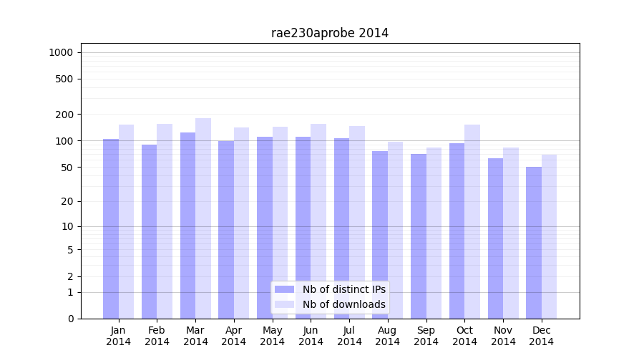Click the Dec 2014 distinct IPs bar
This screenshot has height=358, width=644.
pos(534,243)
